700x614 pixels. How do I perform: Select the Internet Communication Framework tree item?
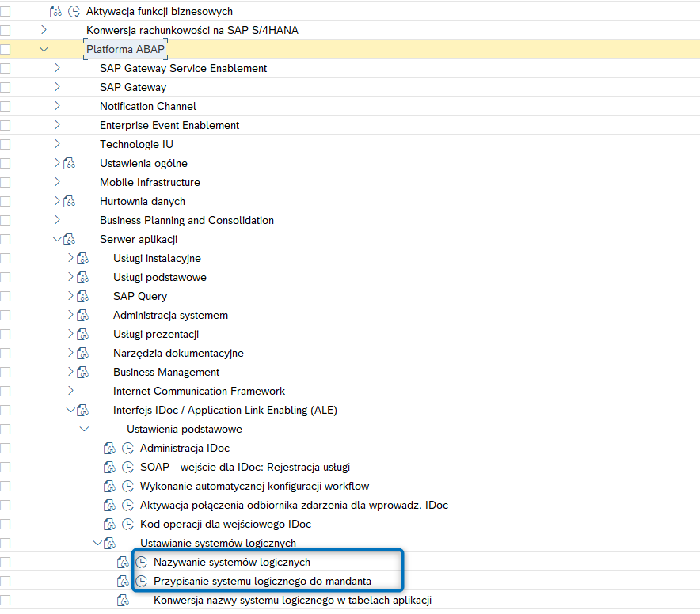tap(199, 392)
